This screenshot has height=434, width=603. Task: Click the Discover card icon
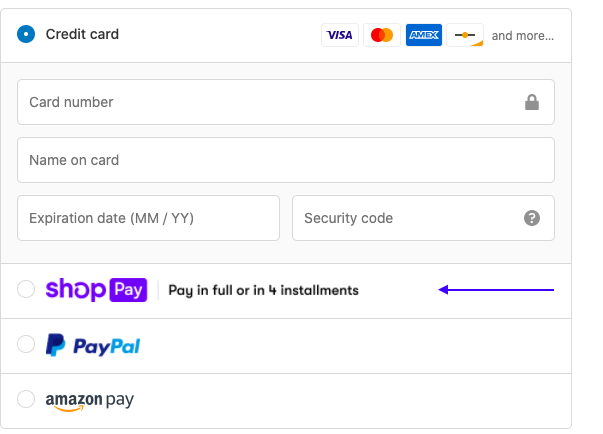(465, 35)
